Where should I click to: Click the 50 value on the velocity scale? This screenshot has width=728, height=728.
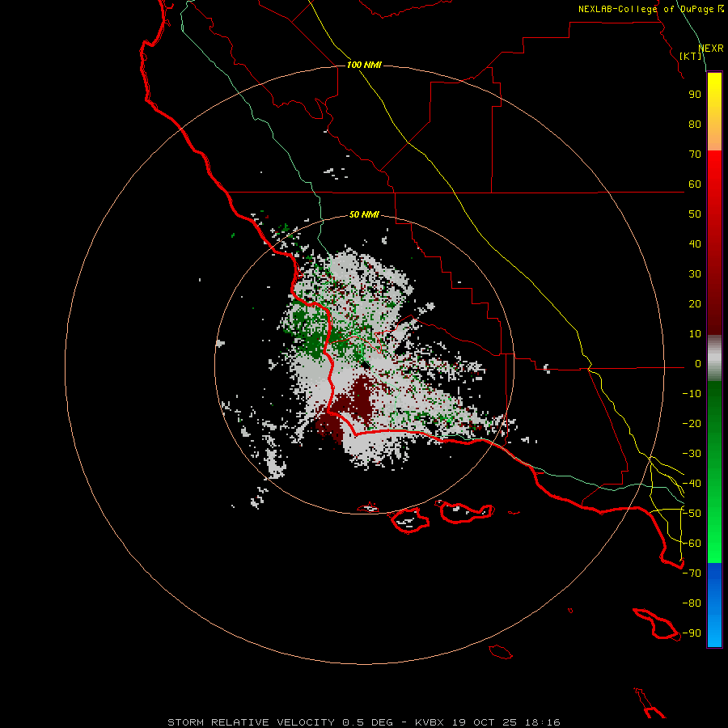click(x=695, y=214)
